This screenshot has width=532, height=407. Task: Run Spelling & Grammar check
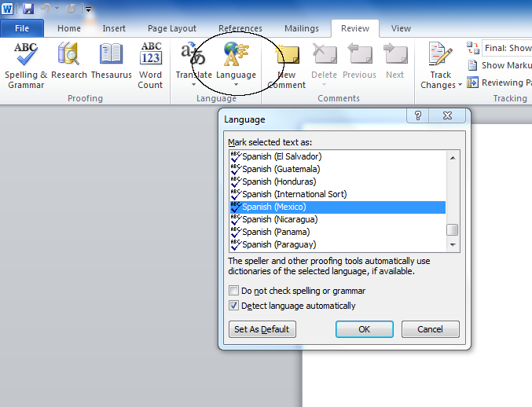pyautogui.click(x=26, y=64)
